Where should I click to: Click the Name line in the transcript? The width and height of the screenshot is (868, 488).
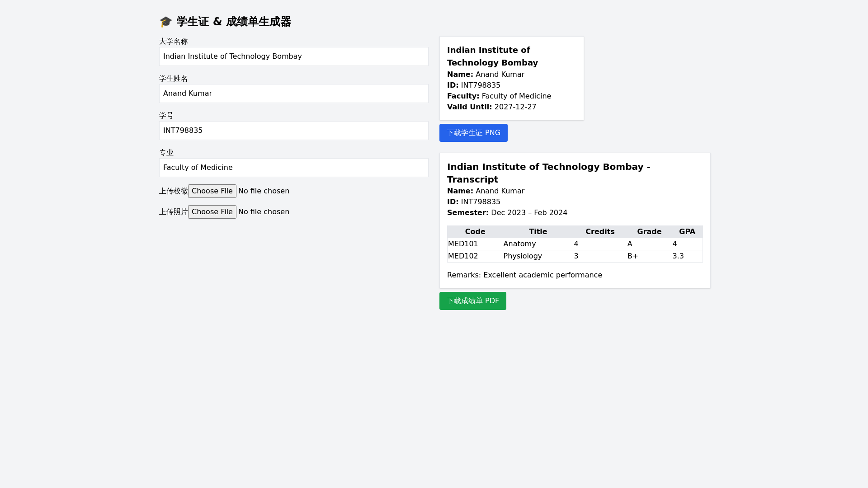point(486,191)
